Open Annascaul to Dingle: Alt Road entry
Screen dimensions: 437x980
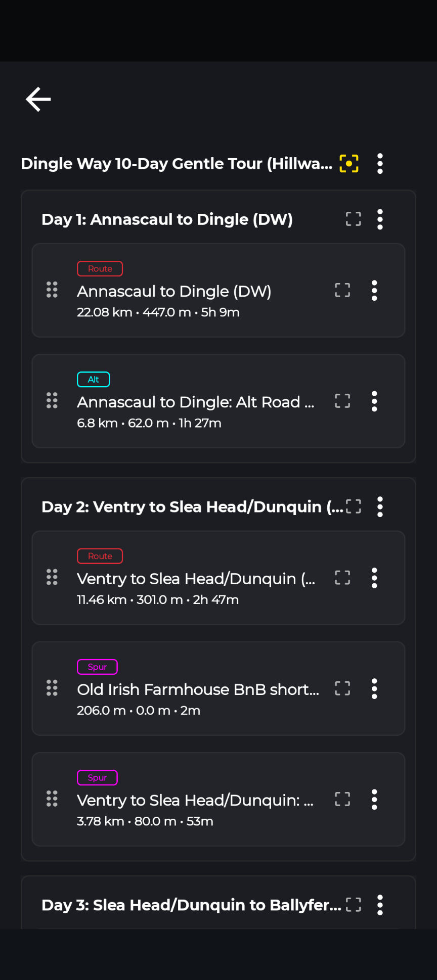195,402
